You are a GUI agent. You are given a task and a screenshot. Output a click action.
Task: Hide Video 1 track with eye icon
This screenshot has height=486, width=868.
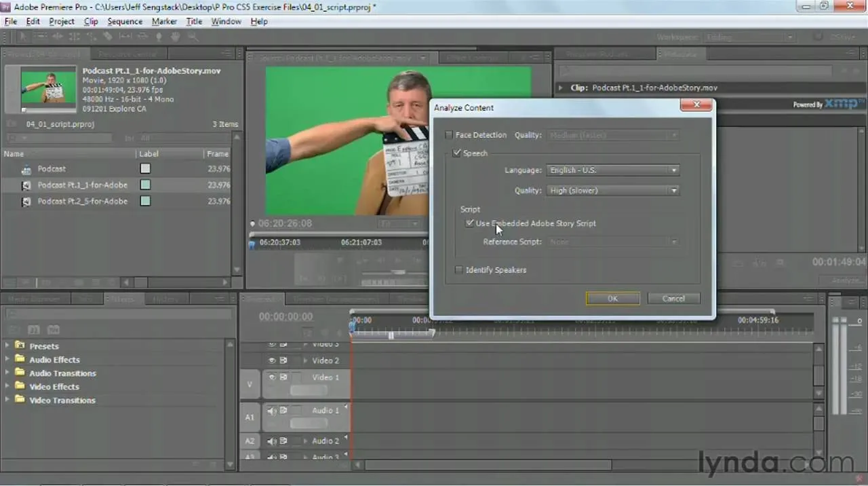point(272,377)
